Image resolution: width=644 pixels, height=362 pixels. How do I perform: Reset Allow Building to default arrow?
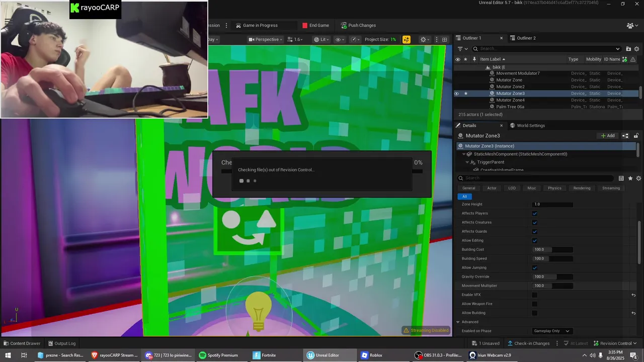click(x=633, y=313)
